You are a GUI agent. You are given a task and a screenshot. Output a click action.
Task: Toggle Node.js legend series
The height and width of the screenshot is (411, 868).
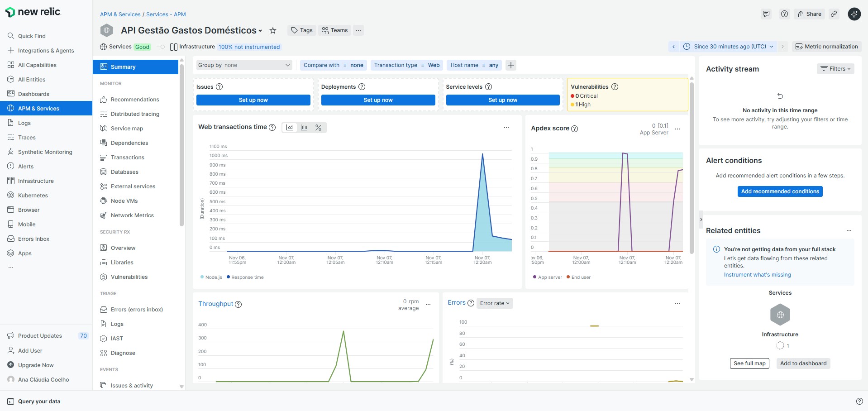click(x=211, y=277)
